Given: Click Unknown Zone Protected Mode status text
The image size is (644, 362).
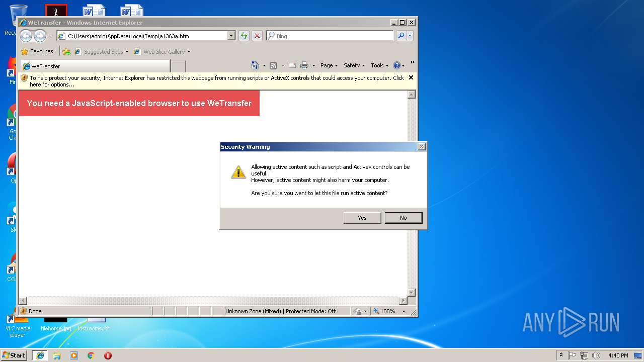Looking at the screenshot, I should pyautogui.click(x=280, y=311).
